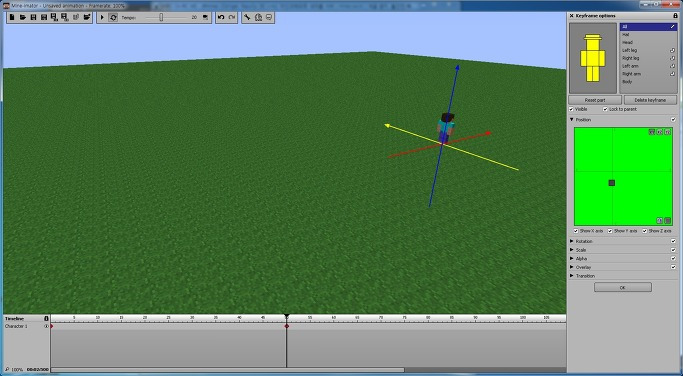Viewport: 683px width, 376px height.
Task: Select the All body part entry
Action: pyautogui.click(x=648, y=27)
